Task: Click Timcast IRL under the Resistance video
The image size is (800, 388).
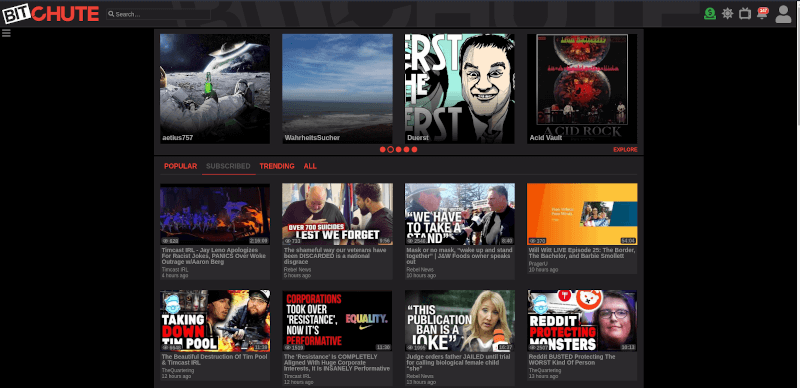Action: coord(297,376)
